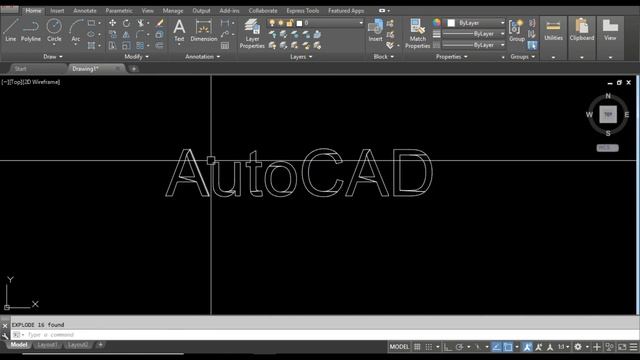Add a new layout with plus button
This screenshot has height=360, width=640.
point(100,345)
